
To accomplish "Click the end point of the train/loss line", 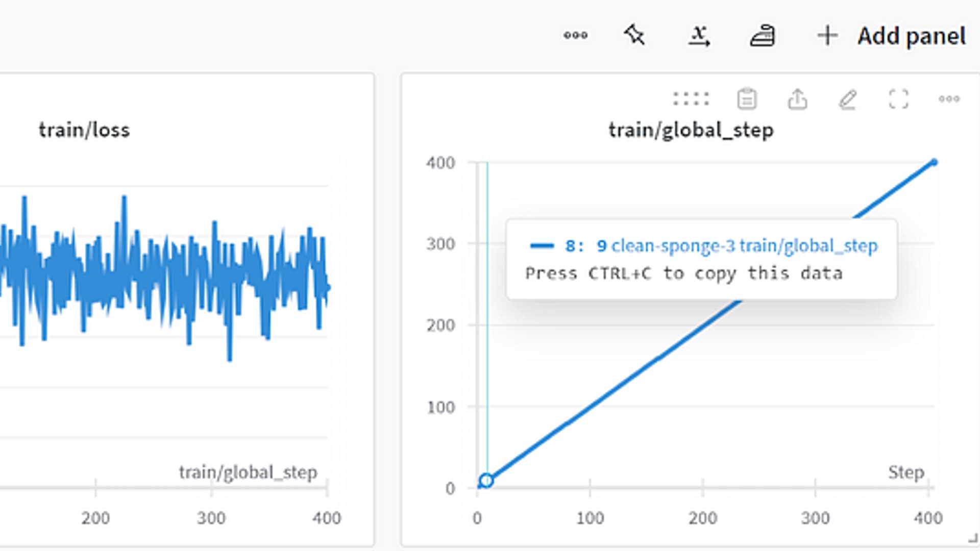I will 327,288.
